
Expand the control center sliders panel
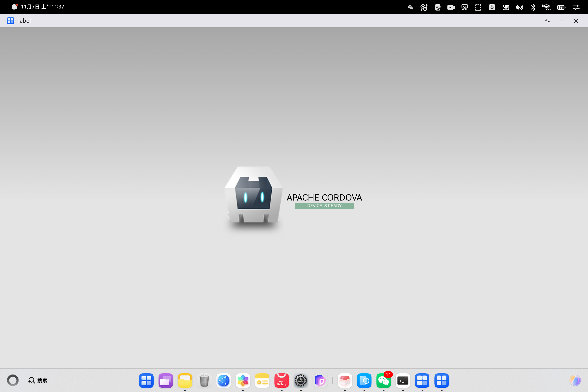[x=576, y=7]
